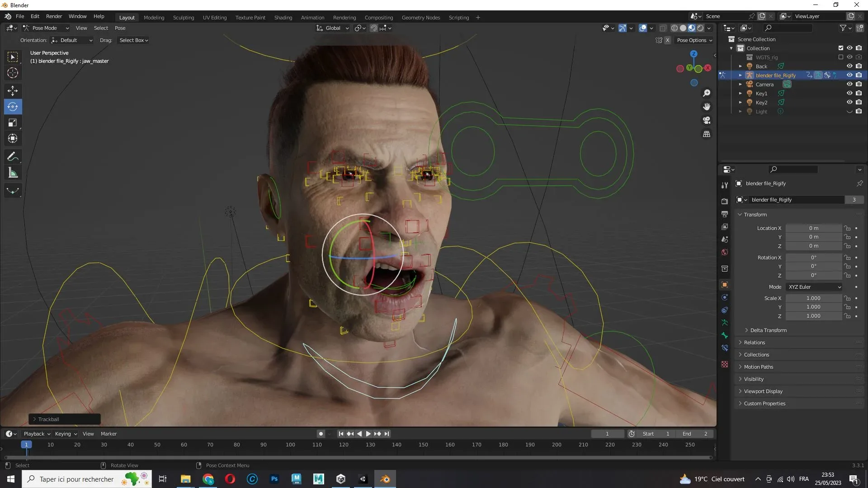The image size is (868, 488).
Task: Disable render visibility for the Camera object
Action: [859, 84]
